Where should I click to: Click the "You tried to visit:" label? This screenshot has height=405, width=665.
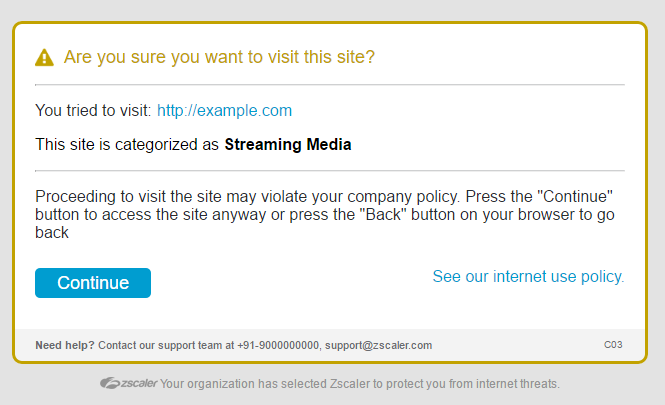[93, 110]
